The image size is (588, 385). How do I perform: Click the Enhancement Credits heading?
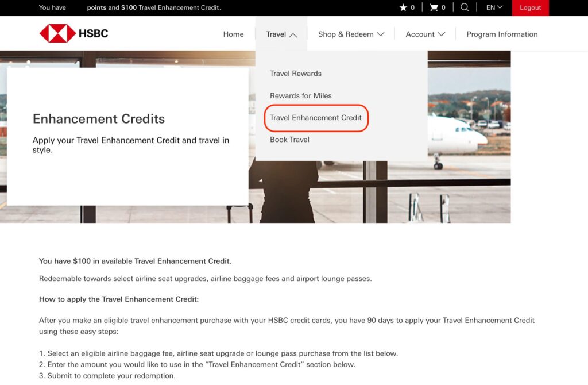pos(99,119)
